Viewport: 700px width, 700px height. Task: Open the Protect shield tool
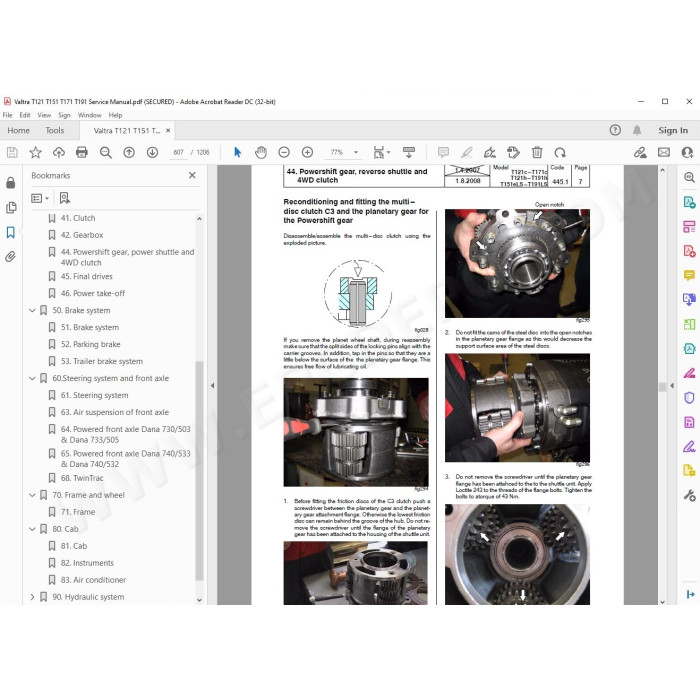coord(689,397)
